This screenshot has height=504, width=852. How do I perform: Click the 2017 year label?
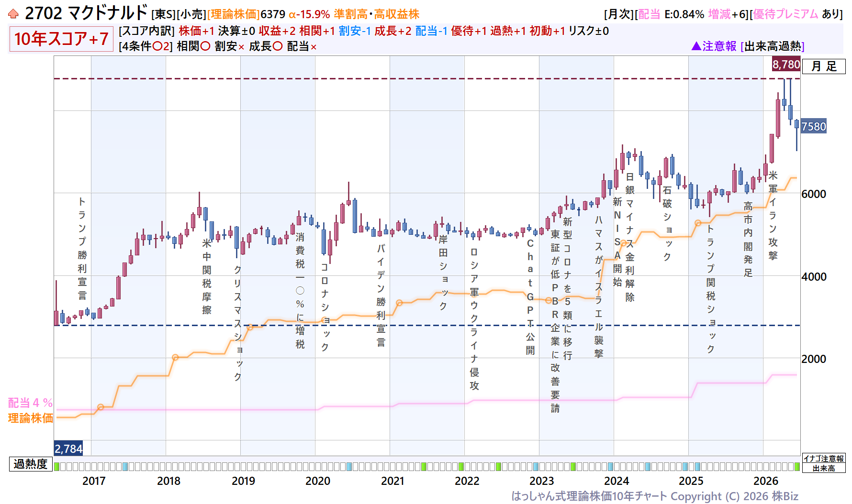point(94,481)
